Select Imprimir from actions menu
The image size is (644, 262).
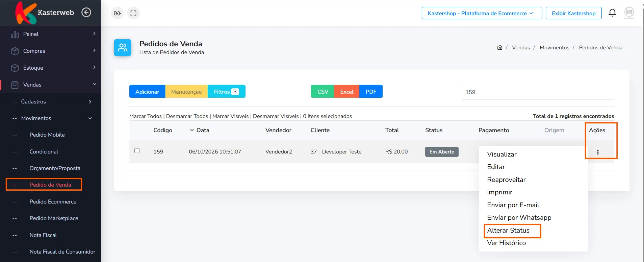click(499, 192)
